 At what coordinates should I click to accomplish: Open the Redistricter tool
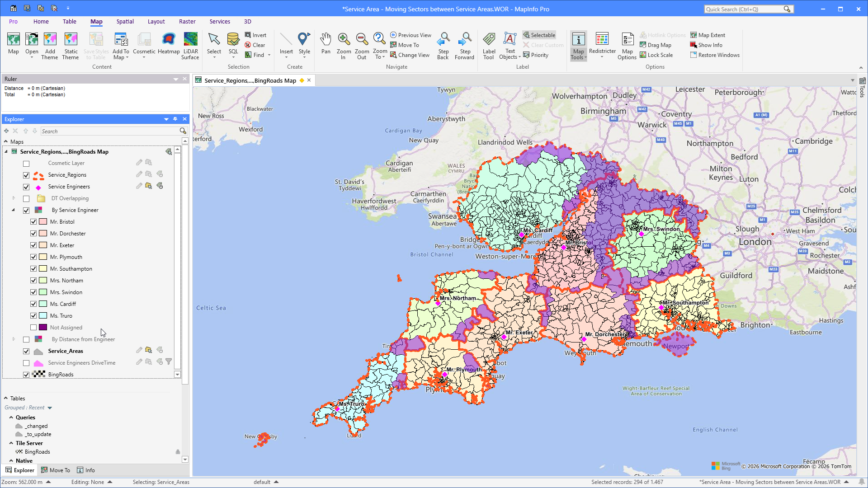[x=602, y=45]
